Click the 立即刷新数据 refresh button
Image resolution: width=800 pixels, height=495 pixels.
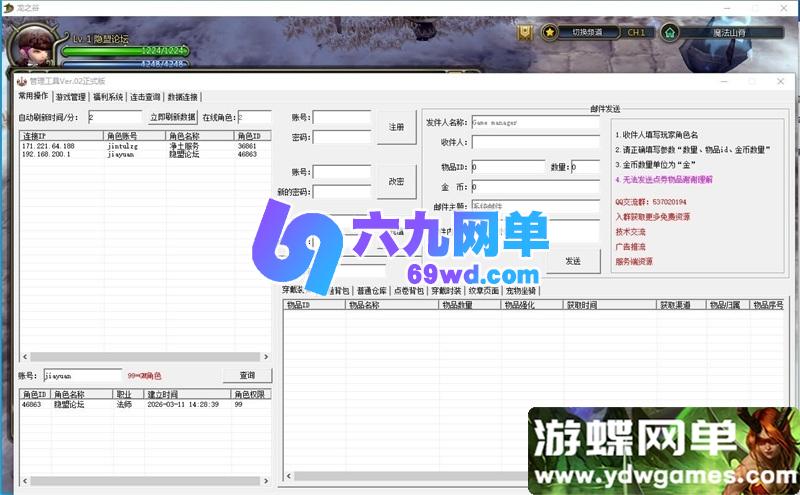pyautogui.click(x=173, y=117)
